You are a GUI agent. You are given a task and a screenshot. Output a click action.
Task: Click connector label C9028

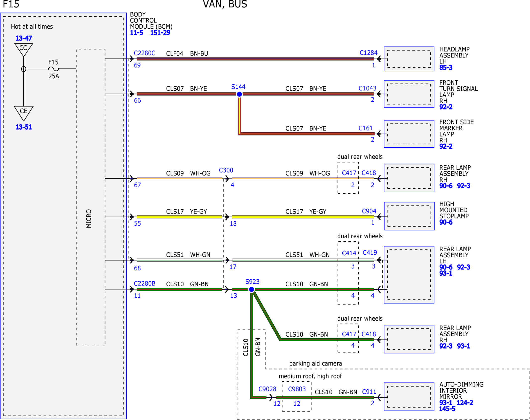pyautogui.click(x=267, y=389)
